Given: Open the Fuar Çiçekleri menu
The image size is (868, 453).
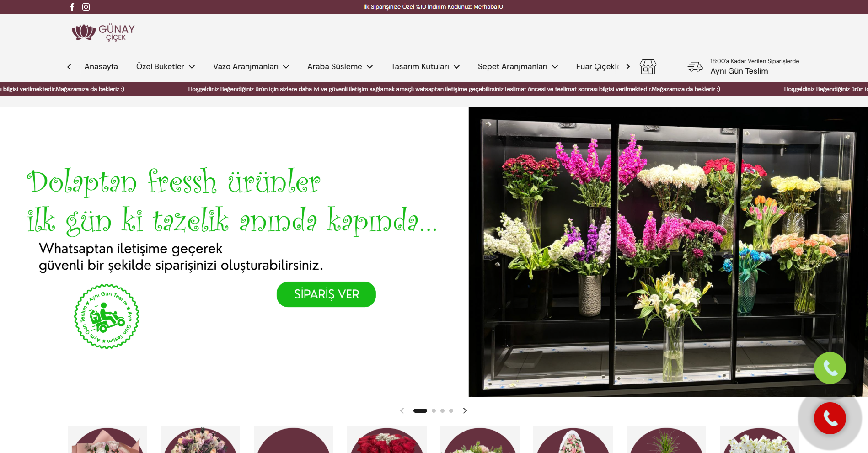Looking at the screenshot, I should [598, 67].
